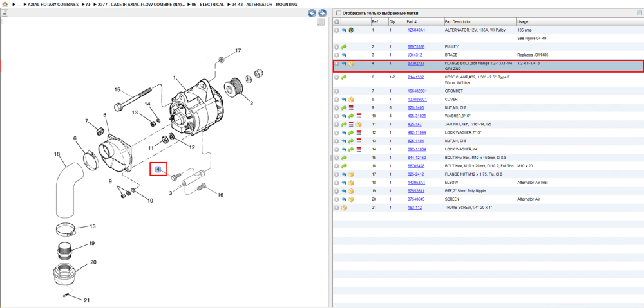This screenshot has width=644, height=308.
Task: Select callout 17 in the diagram
Action: point(238,50)
